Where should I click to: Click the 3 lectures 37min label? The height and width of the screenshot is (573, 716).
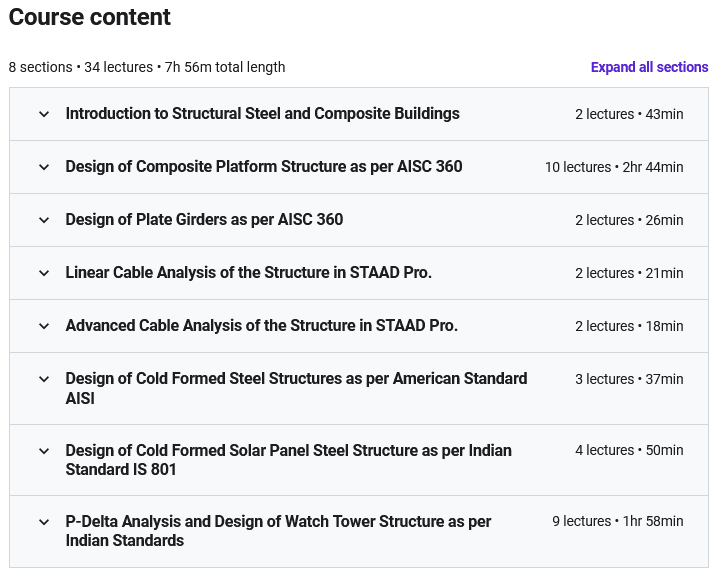[x=629, y=379]
